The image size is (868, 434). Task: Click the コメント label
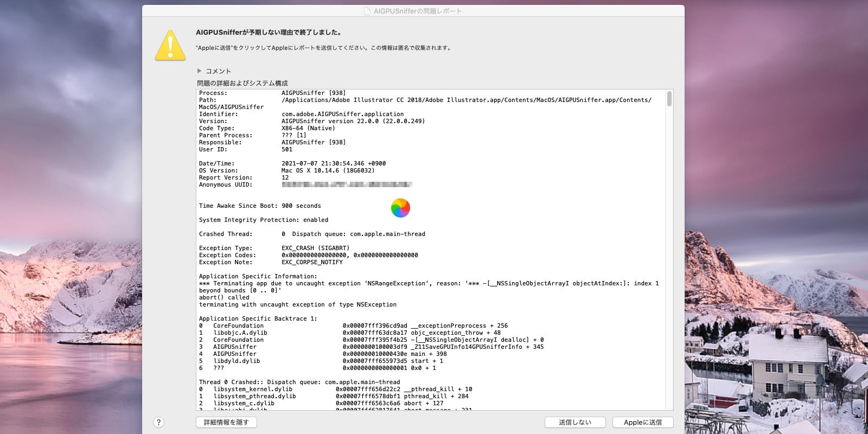pyautogui.click(x=218, y=71)
